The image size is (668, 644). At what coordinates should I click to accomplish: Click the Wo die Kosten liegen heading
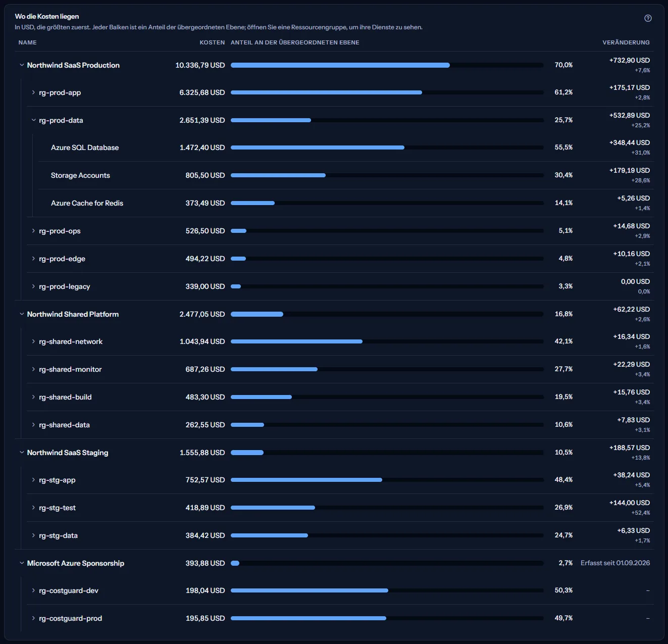47,16
